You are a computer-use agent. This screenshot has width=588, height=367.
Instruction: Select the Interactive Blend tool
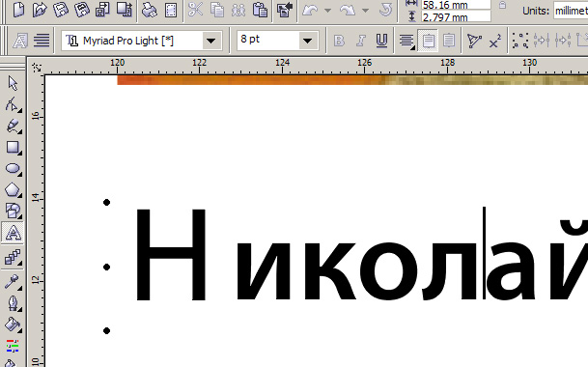13,257
